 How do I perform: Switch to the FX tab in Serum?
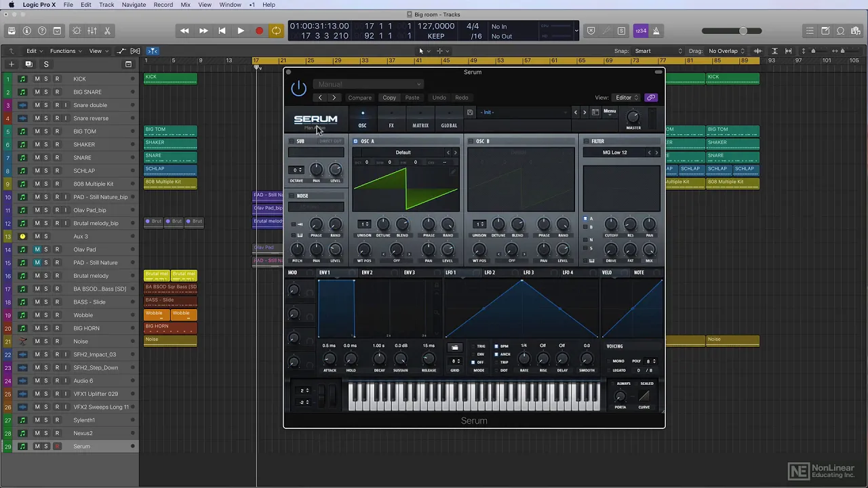391,125
